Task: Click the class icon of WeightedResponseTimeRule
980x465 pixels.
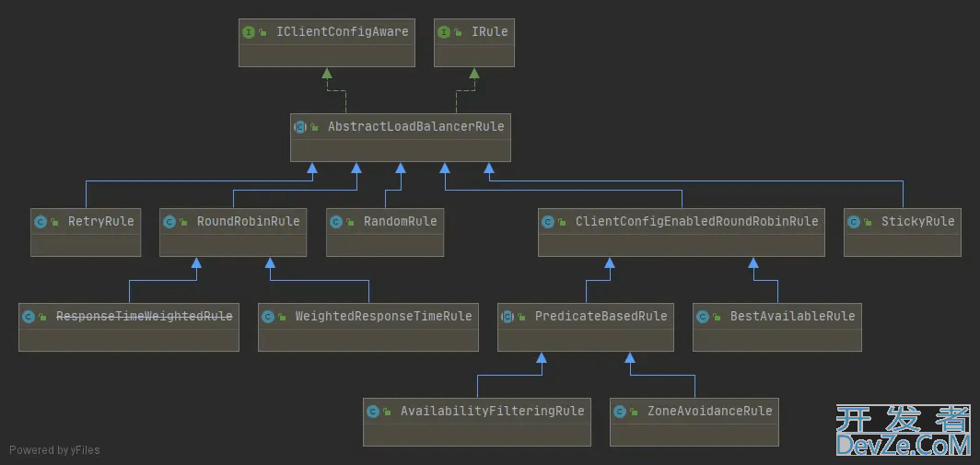Action: 268,317
